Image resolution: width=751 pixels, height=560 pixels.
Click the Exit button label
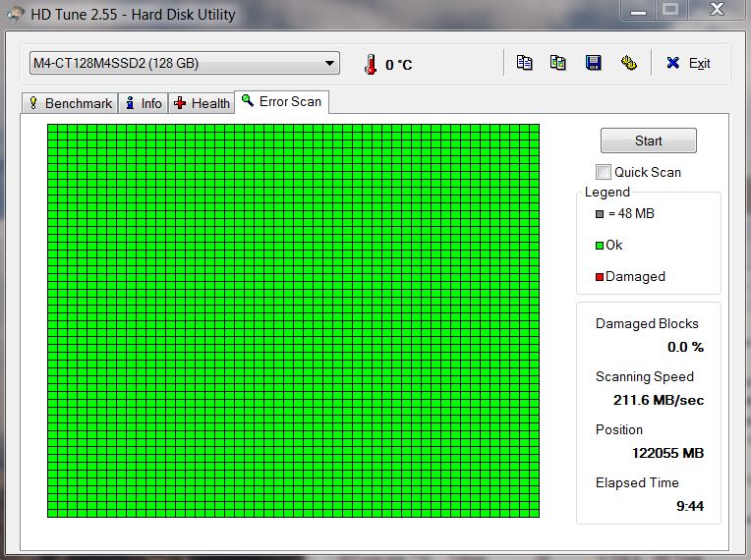699,63
